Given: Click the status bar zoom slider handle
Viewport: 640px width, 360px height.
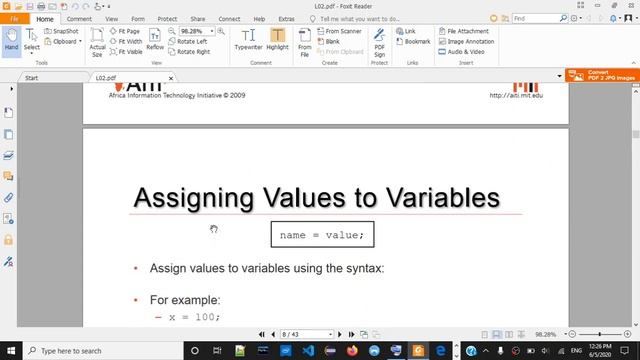Looking at the screenshot, I should pyautogui.click(x=600, y=334).
